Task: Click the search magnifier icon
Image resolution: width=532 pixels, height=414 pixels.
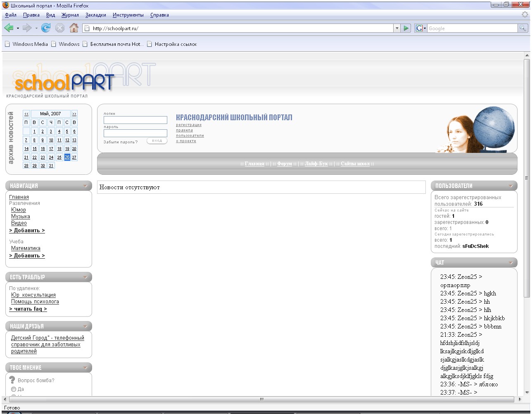Action: (x=523, y=28)
